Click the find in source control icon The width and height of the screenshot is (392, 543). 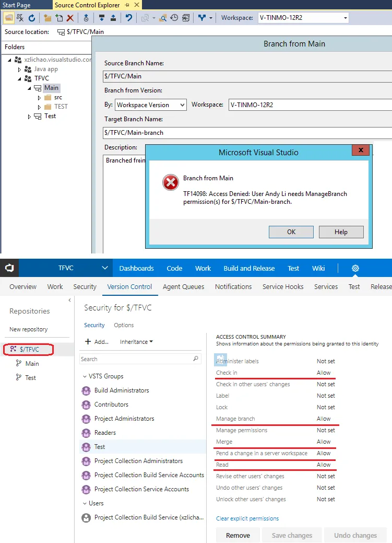(163, 18)
